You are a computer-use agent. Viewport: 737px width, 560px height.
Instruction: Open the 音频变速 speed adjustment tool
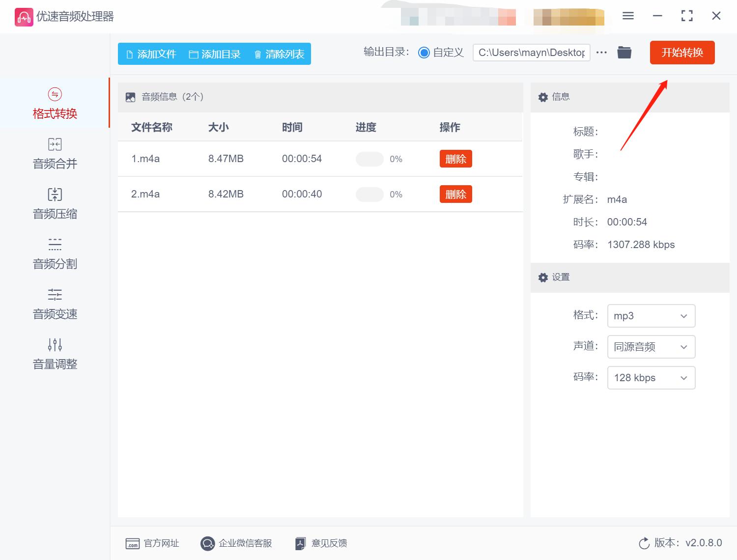54,304
